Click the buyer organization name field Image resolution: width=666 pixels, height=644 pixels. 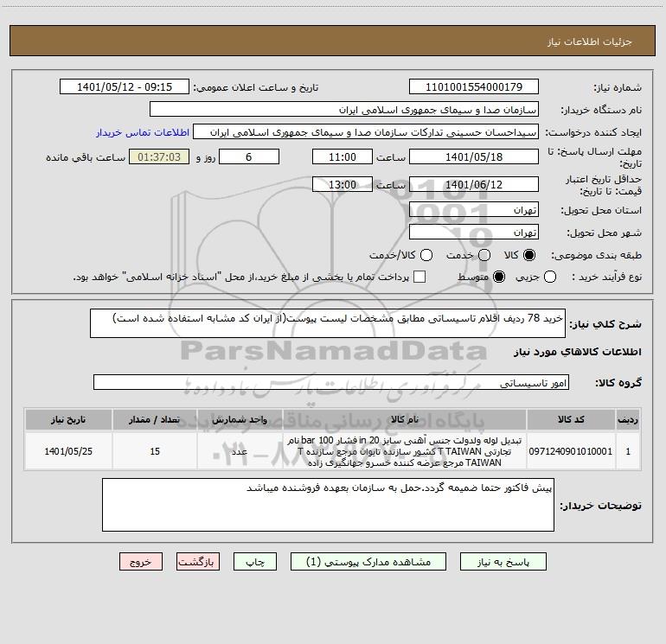coord(344,110)
